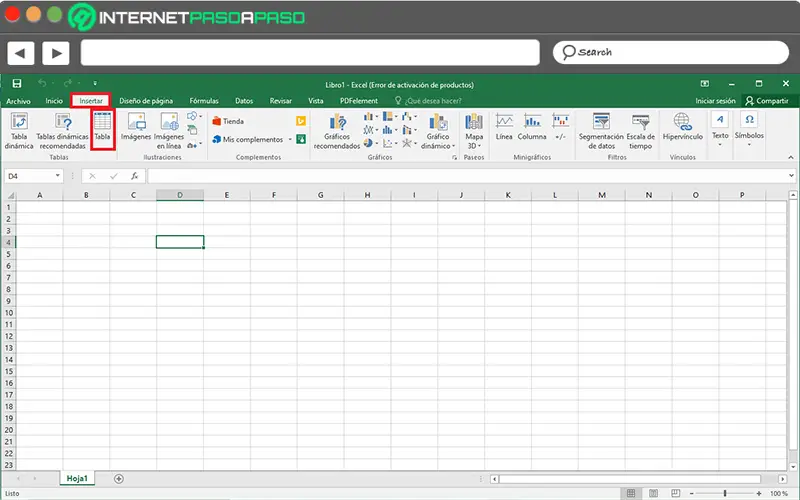Click the zoom in plus button
Image resolution: width=800 pixels, height=500 pixels.
(x=759, y=493)
